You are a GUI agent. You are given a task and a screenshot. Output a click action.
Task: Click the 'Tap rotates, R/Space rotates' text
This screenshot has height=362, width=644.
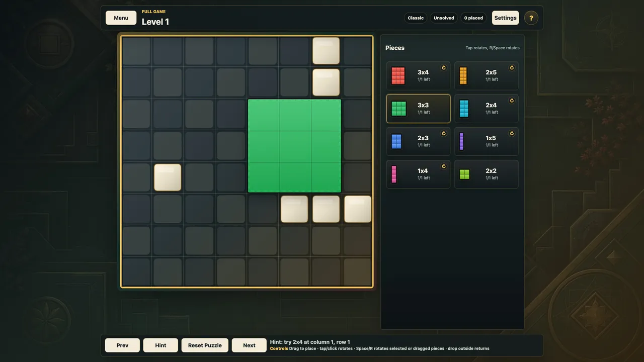(x=493, y=48)
